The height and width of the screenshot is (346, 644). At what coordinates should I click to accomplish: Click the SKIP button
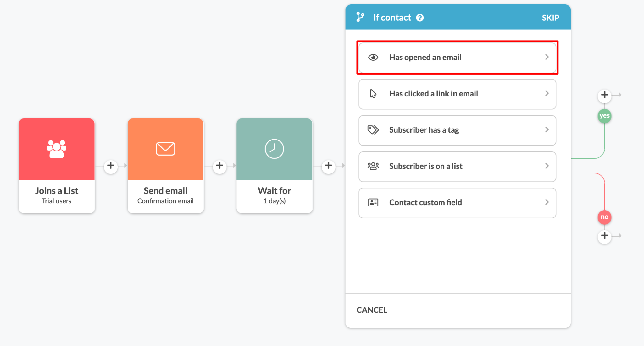[x=550, y=18]
